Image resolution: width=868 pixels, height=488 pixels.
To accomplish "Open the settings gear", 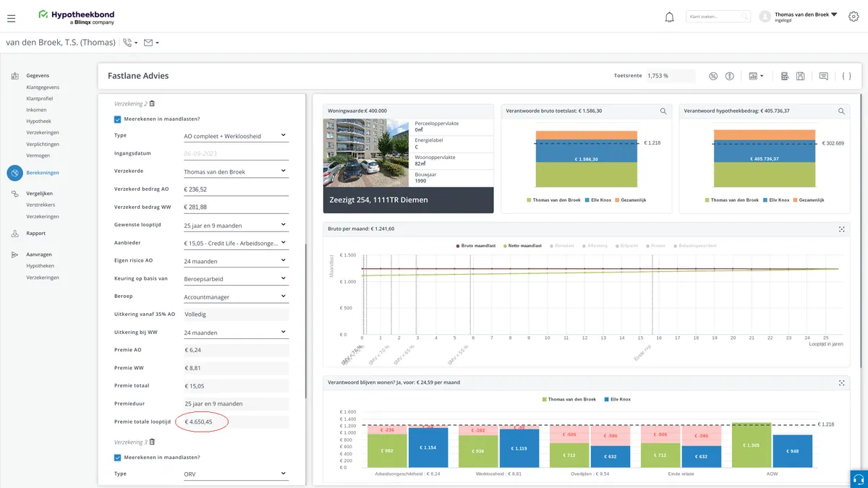I will click(853, 17).
